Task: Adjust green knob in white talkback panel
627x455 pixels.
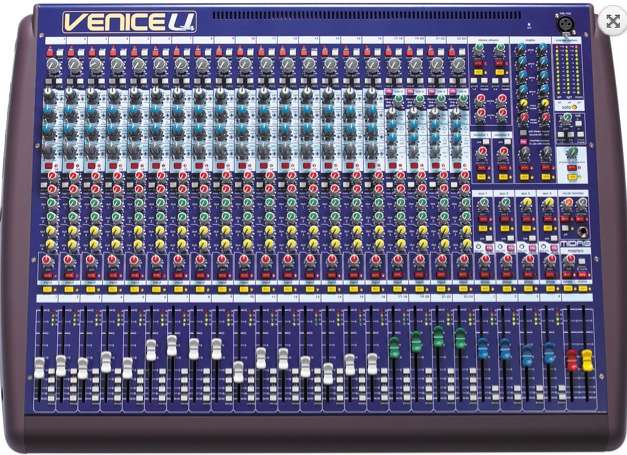Action: click(x=572, y=153)
